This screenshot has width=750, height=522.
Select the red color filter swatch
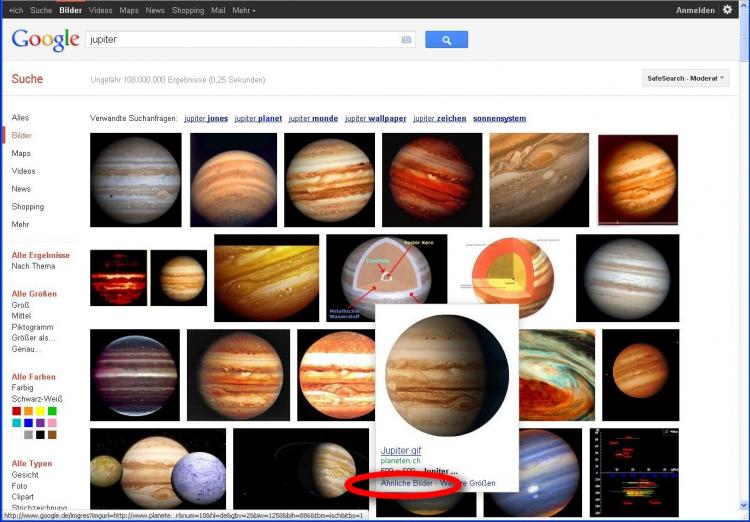point(17,411)
